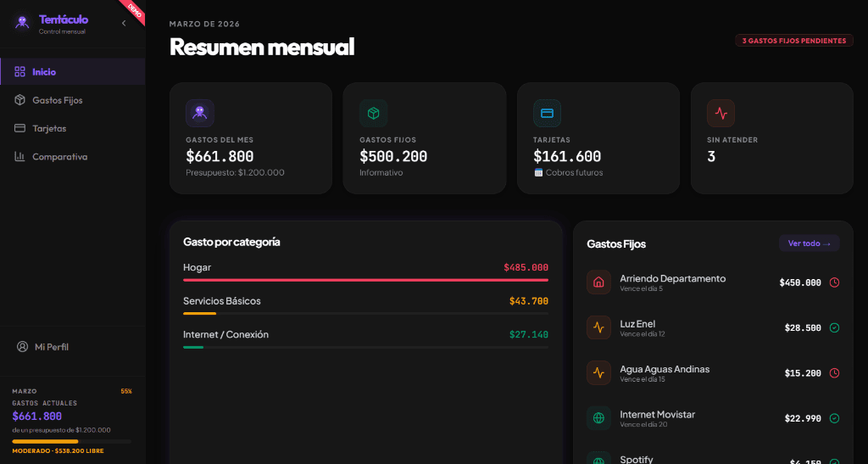This screenshot has height=464, width=868.
Task: Click the Resumen mensual heading
Action: pos(262,47)
